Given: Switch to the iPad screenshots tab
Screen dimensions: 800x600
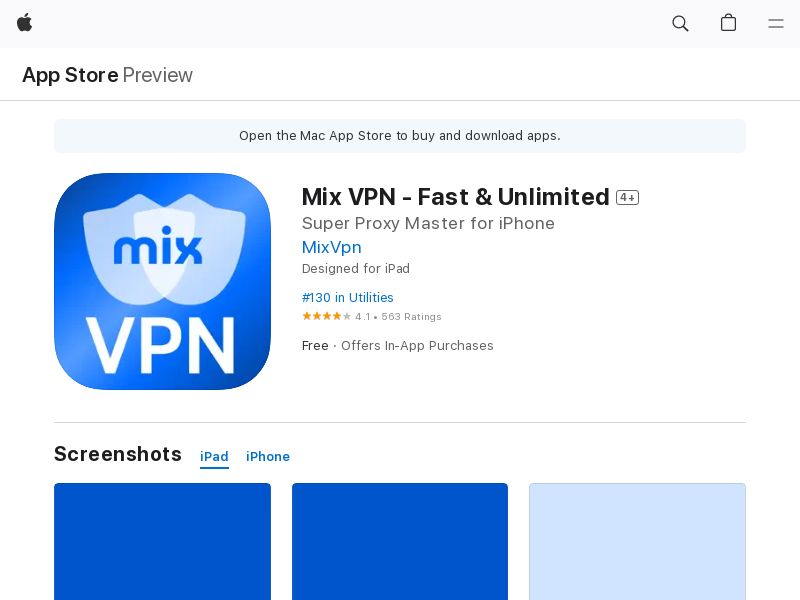Looking at the screenshot, I should point(214,456).
